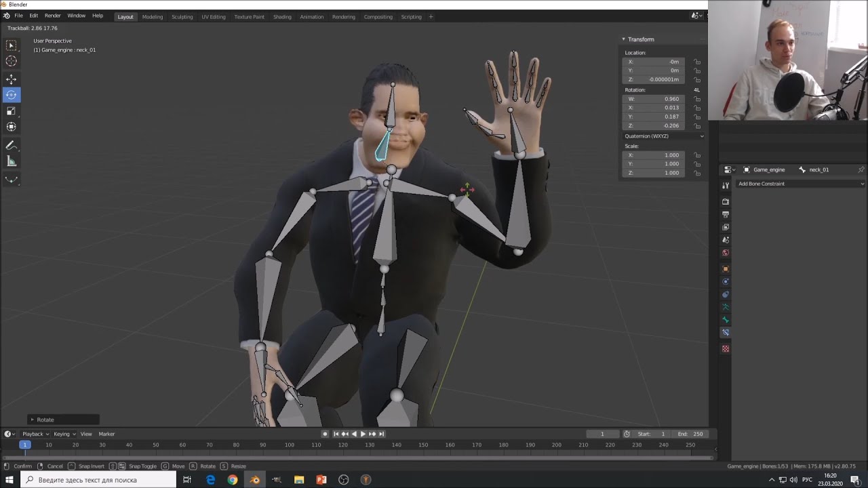This screenshot has height=488, width=868.
Task: Toggle auto keying record button
Action: pos(325,434)
